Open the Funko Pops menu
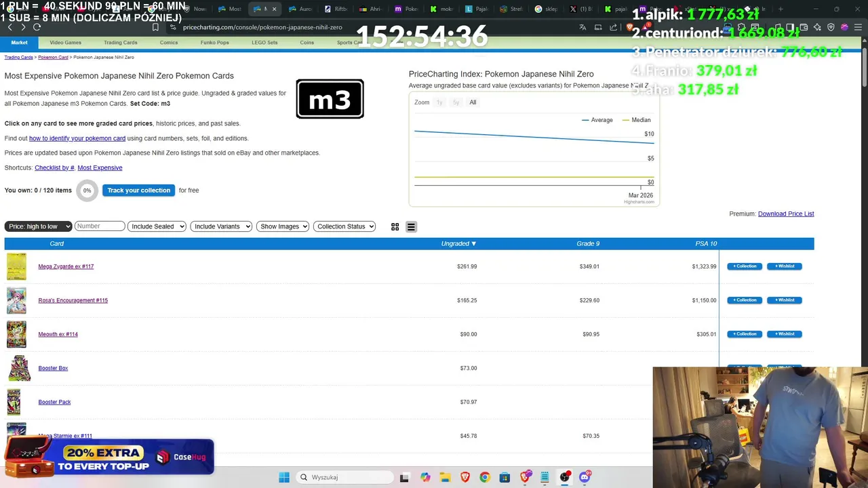The height and width of the screenshot is (488, 868). (x=214, y=43)
